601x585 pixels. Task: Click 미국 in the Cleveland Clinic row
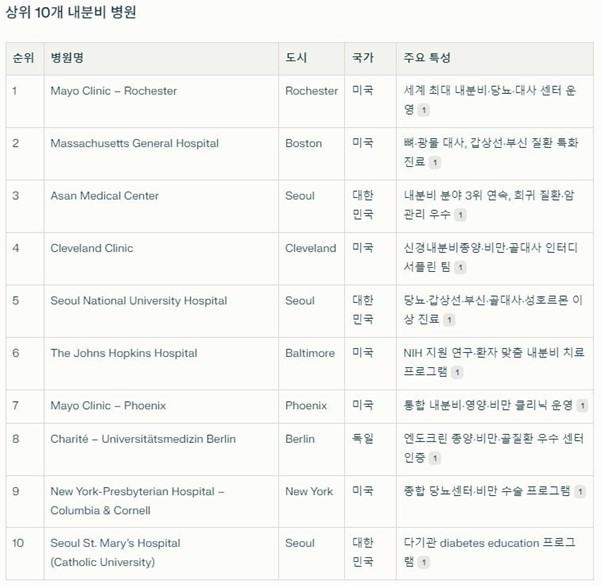tap(363, 248)
